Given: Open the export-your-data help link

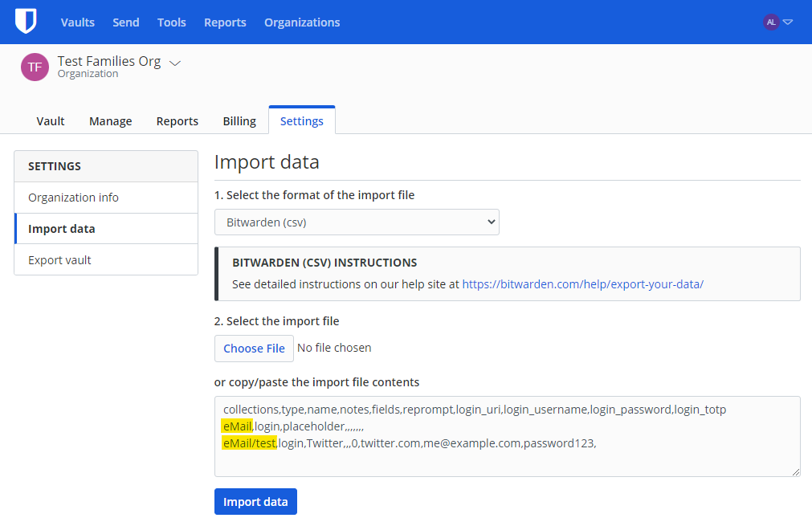Looking at the screenshot, I should coord(582,284).
